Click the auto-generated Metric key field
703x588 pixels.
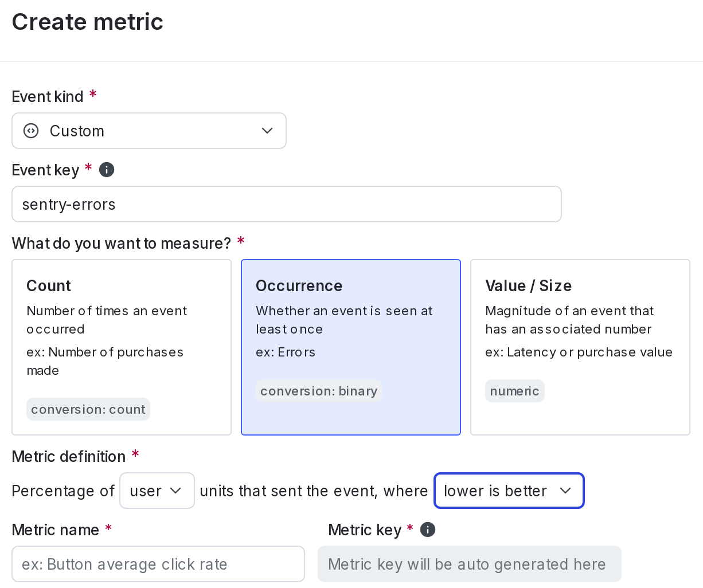[470, 564]
